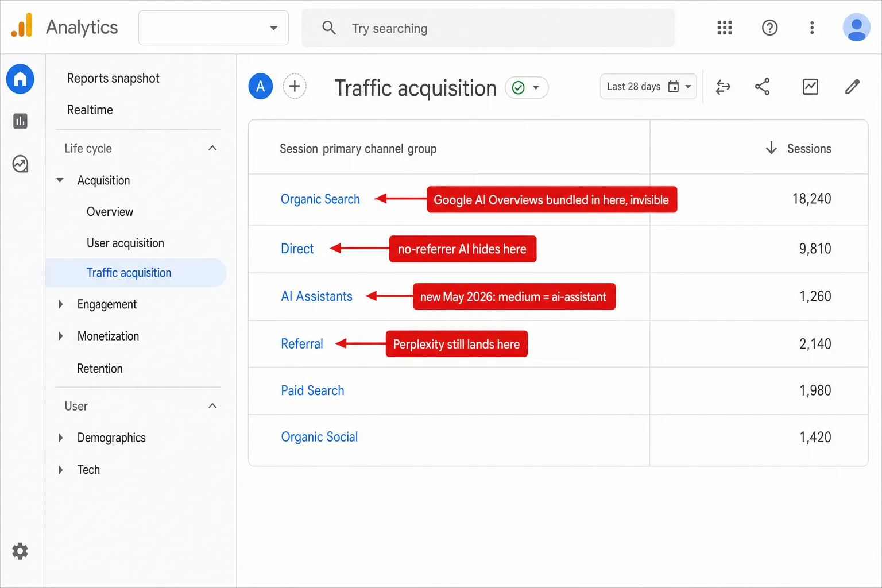The image size is (882, 588).
Task: Expand the Tech section
Action: coord(60,470)
